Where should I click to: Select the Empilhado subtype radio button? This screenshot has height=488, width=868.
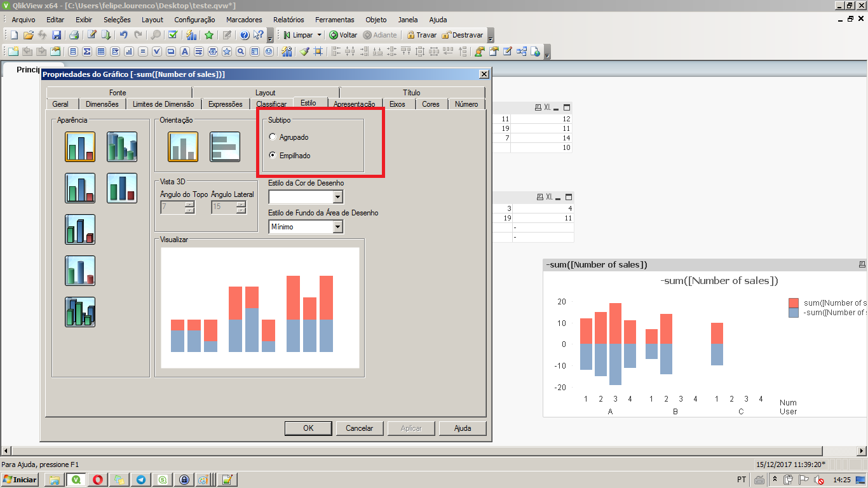click(273, 155)
